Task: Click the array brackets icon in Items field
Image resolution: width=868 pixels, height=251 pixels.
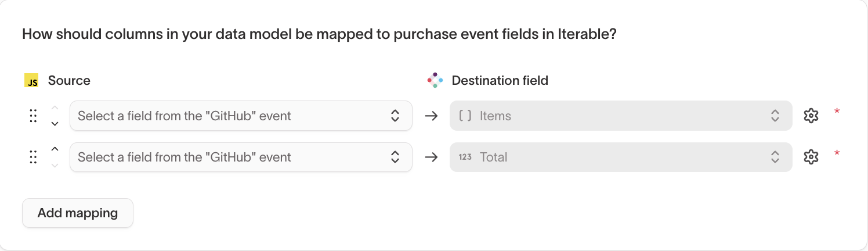Action: 465,116
